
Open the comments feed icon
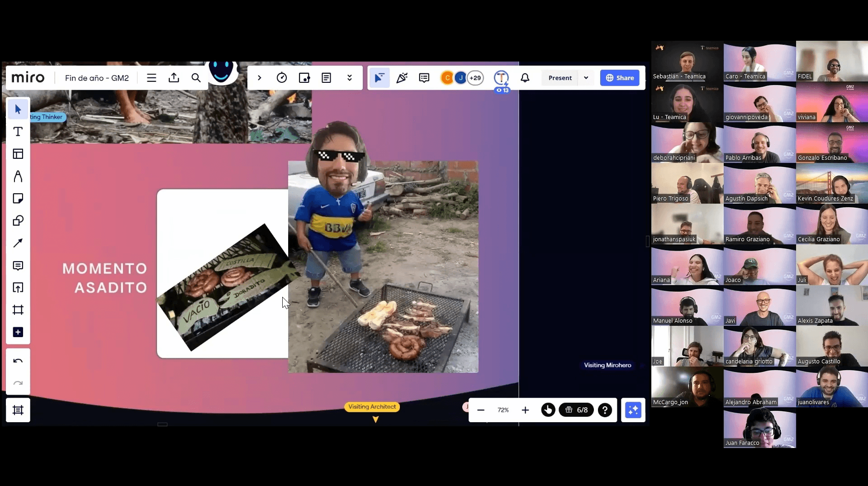click(x=424, y=78)
